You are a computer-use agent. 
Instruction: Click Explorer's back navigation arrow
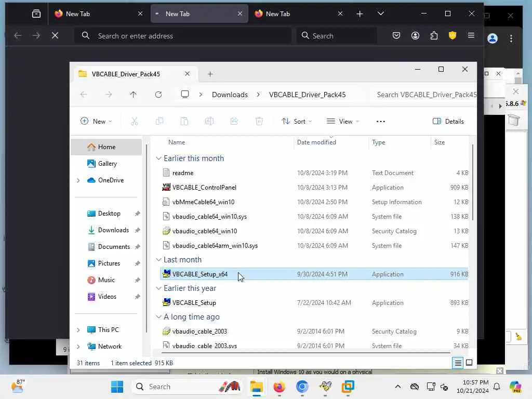click(x=84, y=95)
